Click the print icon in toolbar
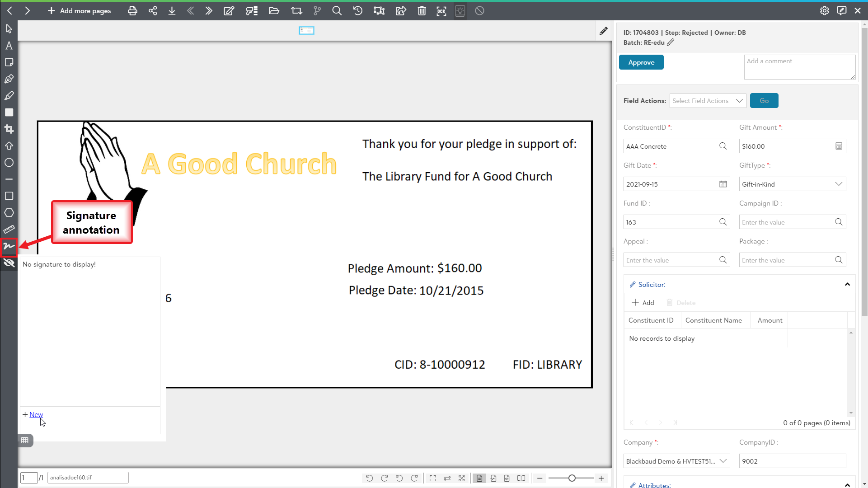This screenshot has width=868, height=488. coord(132,11)
